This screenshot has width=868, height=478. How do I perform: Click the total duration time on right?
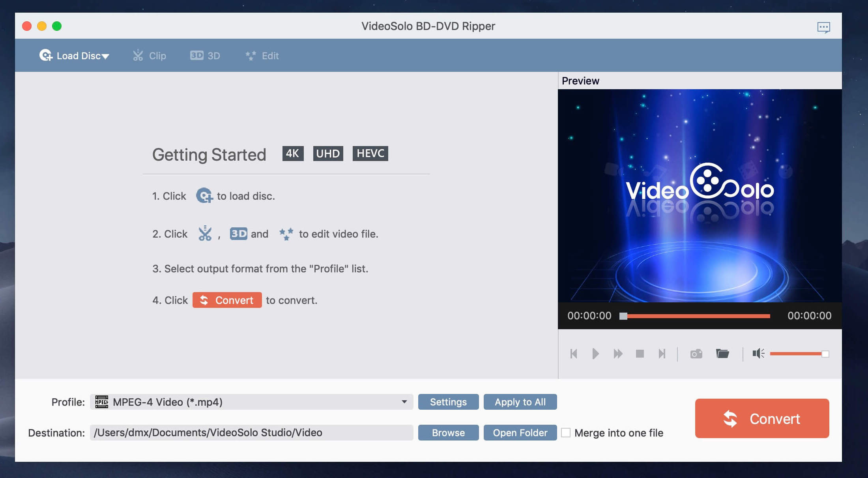[x=809, y=316]
